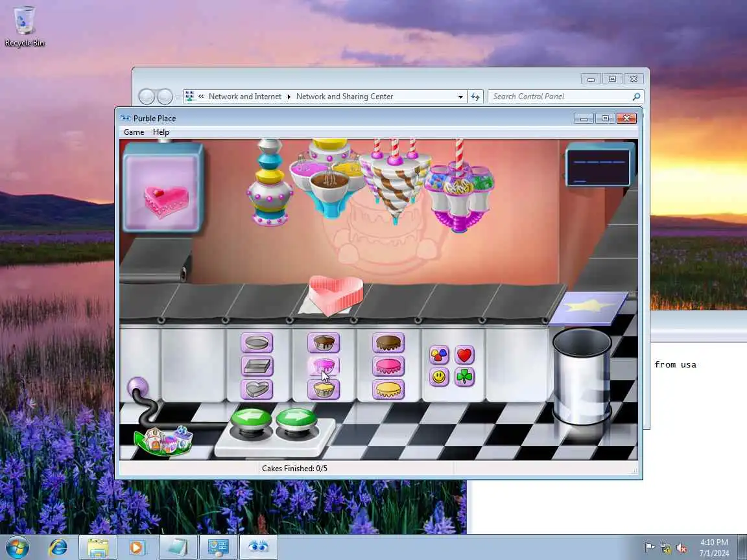Open Windows Explorer from taskbar
The width and height of the screenshot is (747, 560).
(97, 547)
